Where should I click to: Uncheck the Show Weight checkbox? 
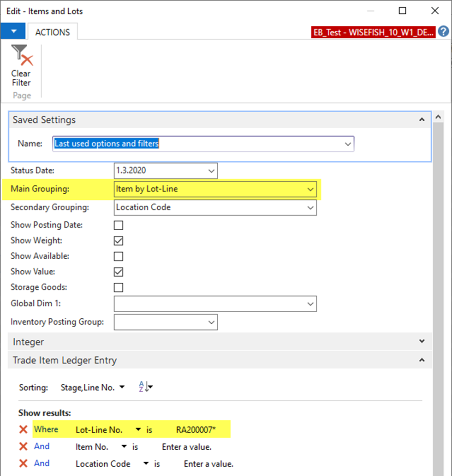[x=119, y=241]
